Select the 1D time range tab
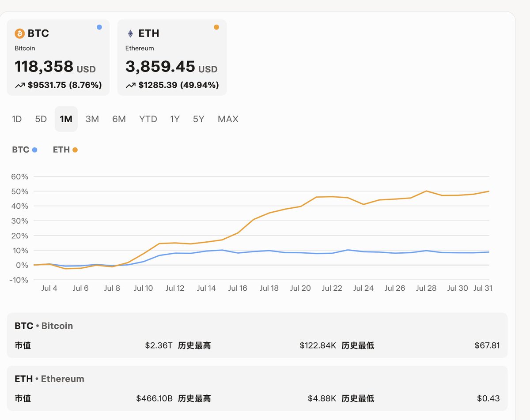Image resolution: width=530 pixels, height=420 pixels. tap(17, 119)
